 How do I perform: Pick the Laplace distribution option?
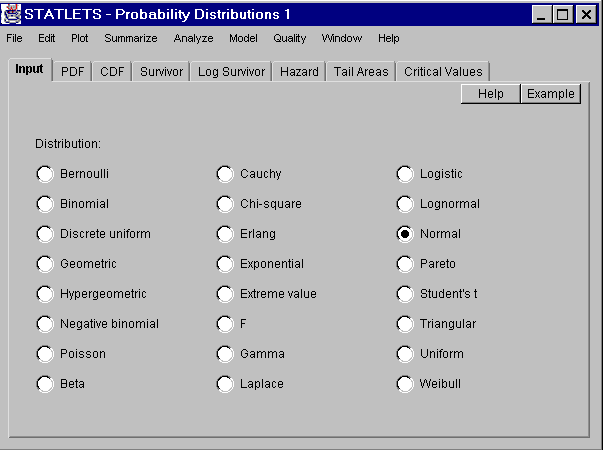[225, 384]
